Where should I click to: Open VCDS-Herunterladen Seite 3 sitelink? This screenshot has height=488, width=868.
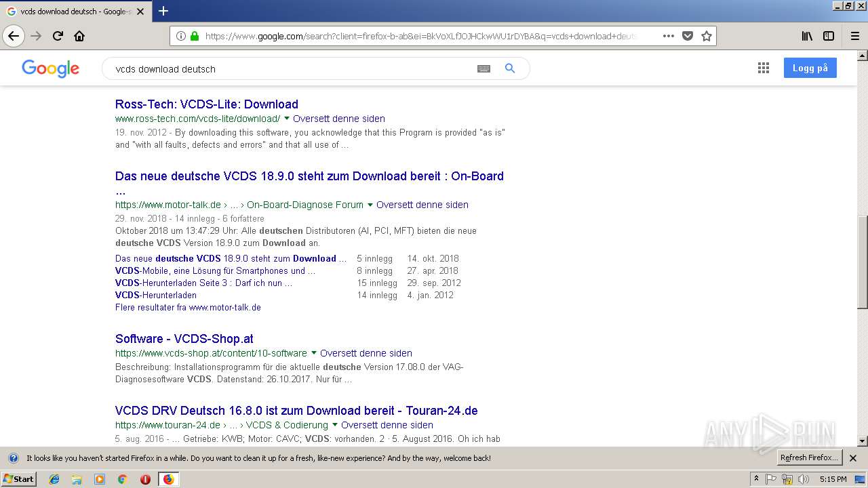pos(204,283)
